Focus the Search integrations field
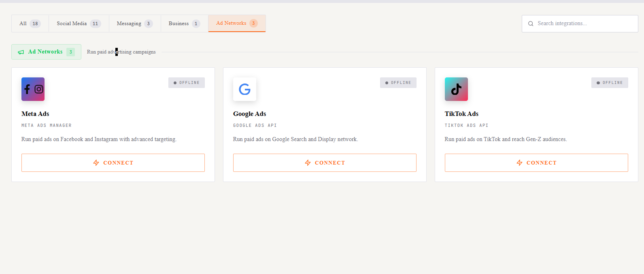The width and height of the screenshot is (644, 274). click(580, 24)
